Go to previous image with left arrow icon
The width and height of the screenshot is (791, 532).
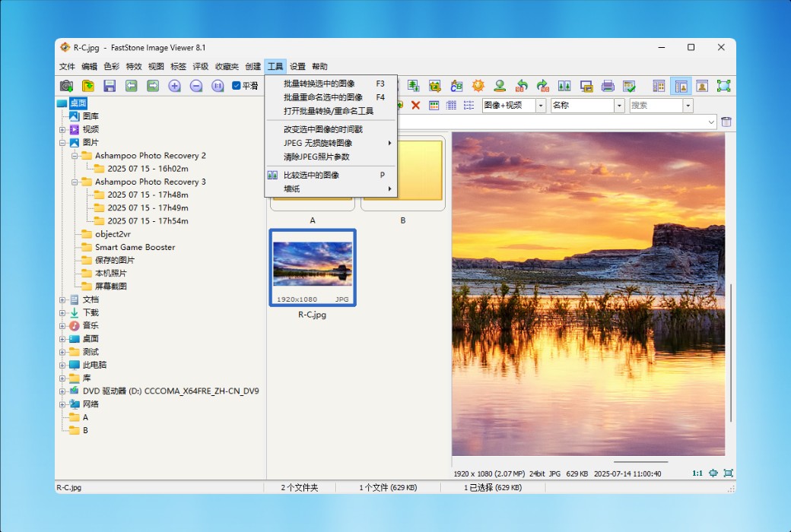[x=131, y=86]
